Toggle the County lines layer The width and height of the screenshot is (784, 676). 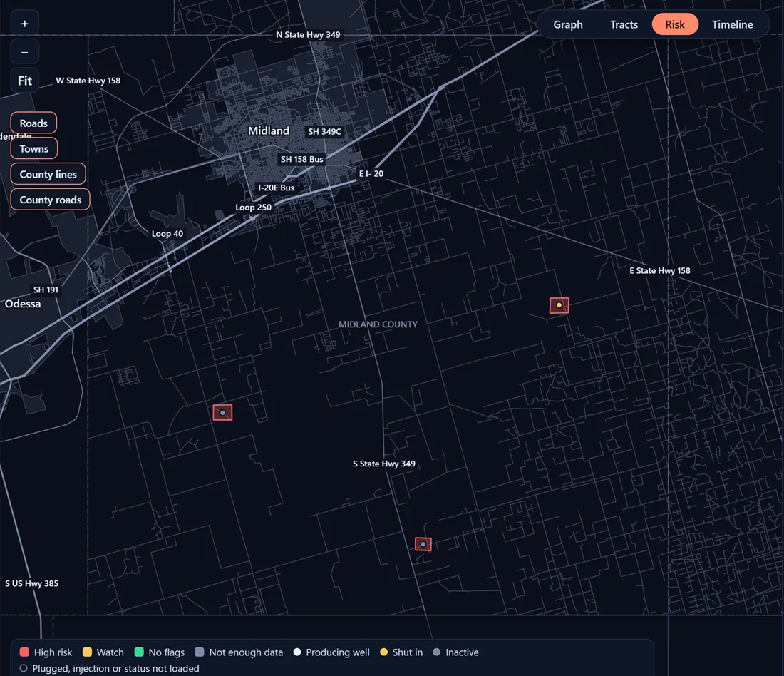[48, 174]
